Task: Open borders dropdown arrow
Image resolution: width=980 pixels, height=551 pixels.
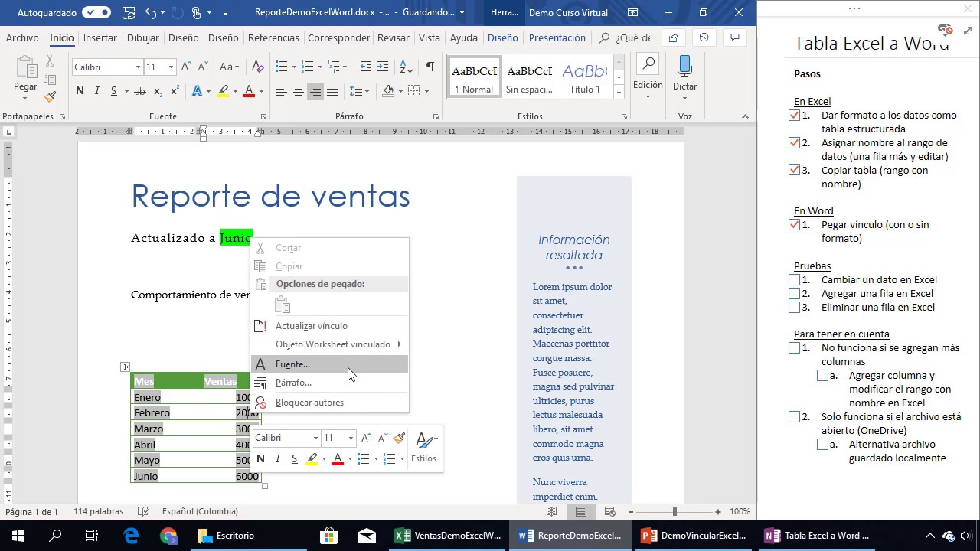Action: click(426, 91)
